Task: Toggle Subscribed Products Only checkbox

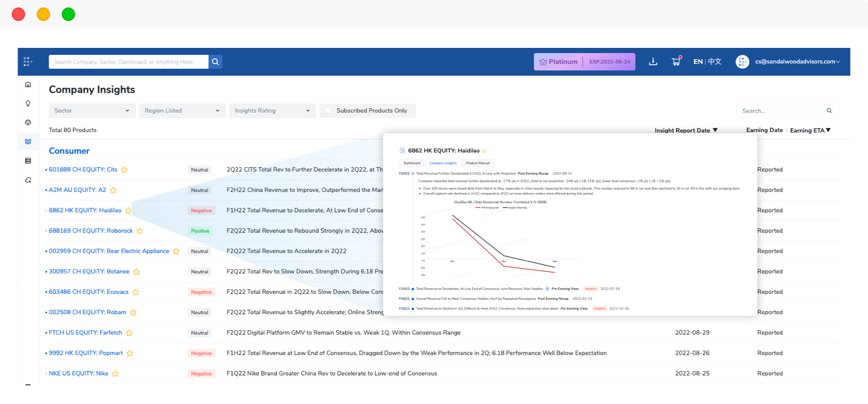Action: click(x=328, y=111)
